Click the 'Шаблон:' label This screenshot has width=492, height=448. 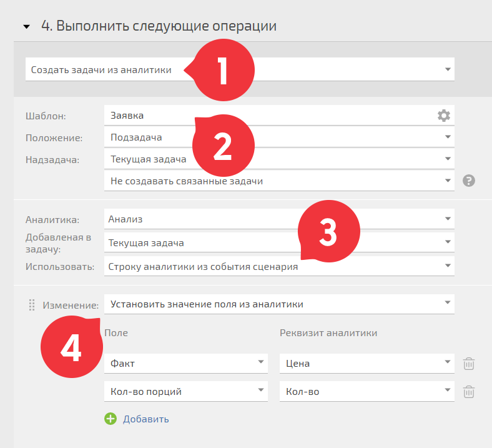coord(46,116)
